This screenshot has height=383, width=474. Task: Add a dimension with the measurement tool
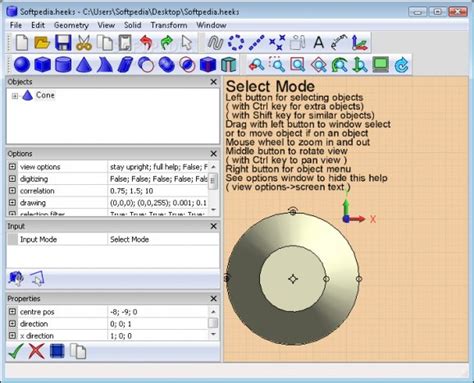[339, 43]
